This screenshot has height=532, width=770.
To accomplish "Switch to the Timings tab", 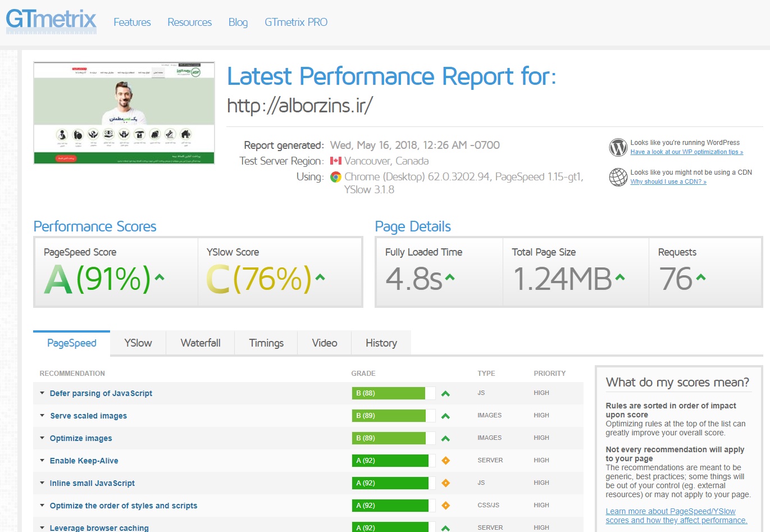I will pos(266,343).
